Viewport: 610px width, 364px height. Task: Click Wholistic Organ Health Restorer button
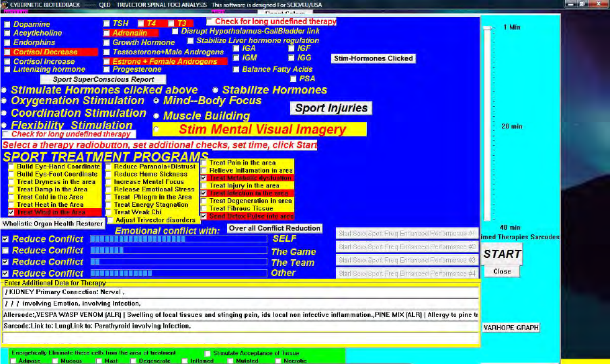[52, 224]
